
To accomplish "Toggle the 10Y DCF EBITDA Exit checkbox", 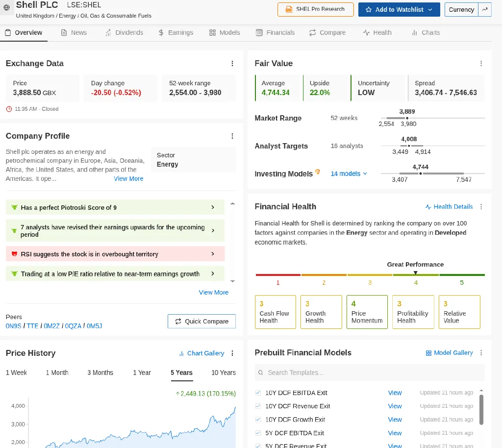I will [258, 393].
